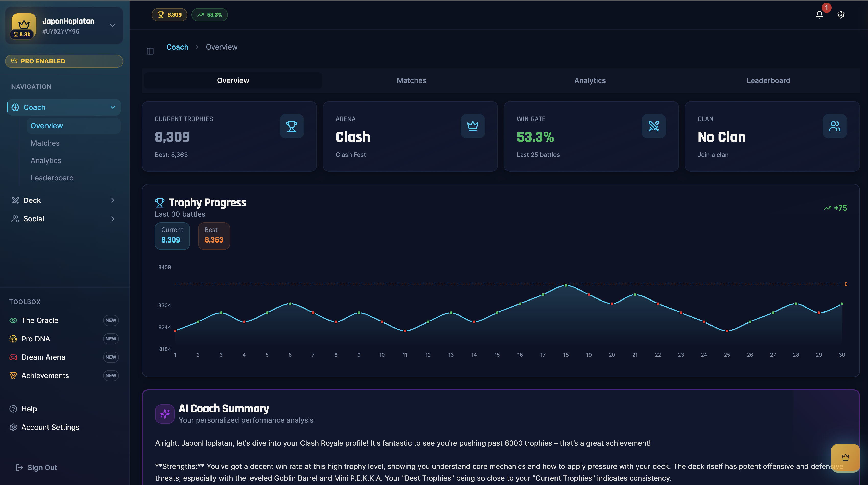
Task: Click The Oracle eye icon in Toolbox
Action: click(x=13, y=320)
